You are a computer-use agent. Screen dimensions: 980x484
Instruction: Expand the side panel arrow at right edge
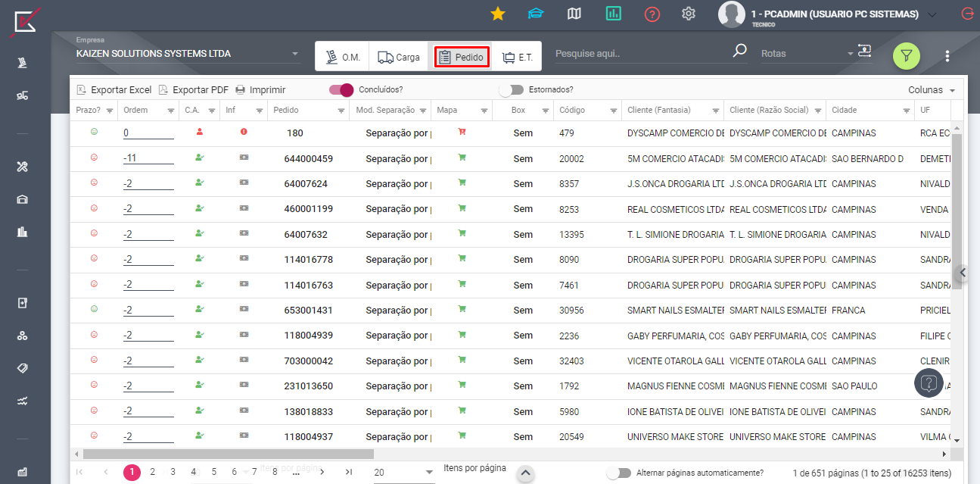coord(962,273)
